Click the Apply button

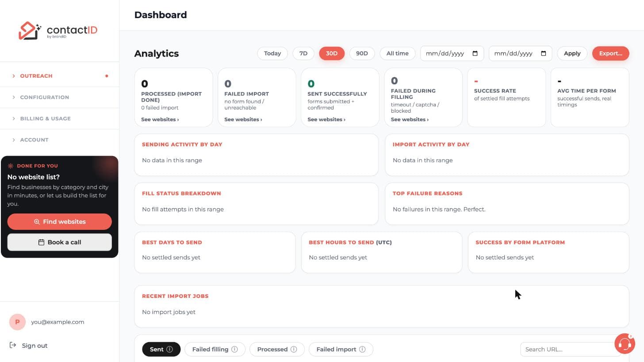[572, 53]
